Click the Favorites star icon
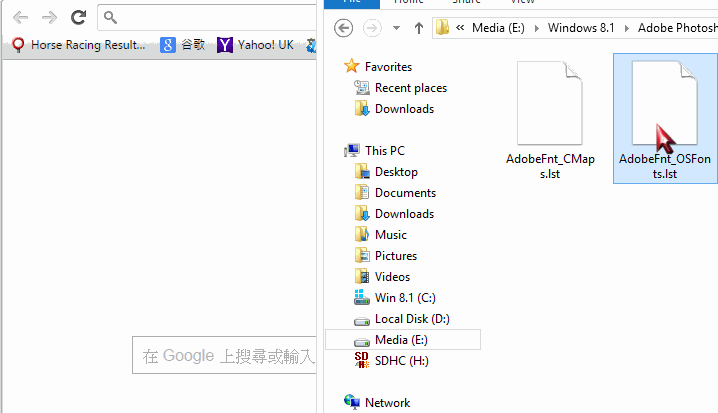This screenshot has height=413, width=718. point(352,66)
